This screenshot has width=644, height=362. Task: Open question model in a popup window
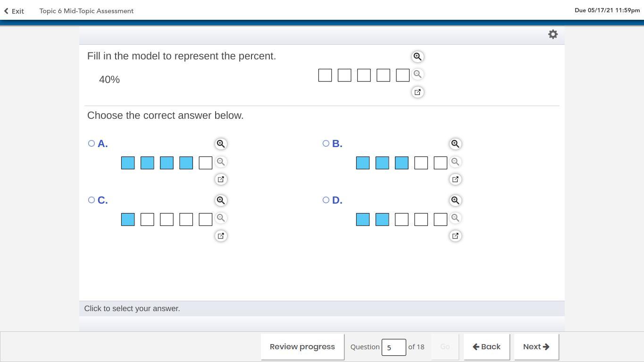418,92
